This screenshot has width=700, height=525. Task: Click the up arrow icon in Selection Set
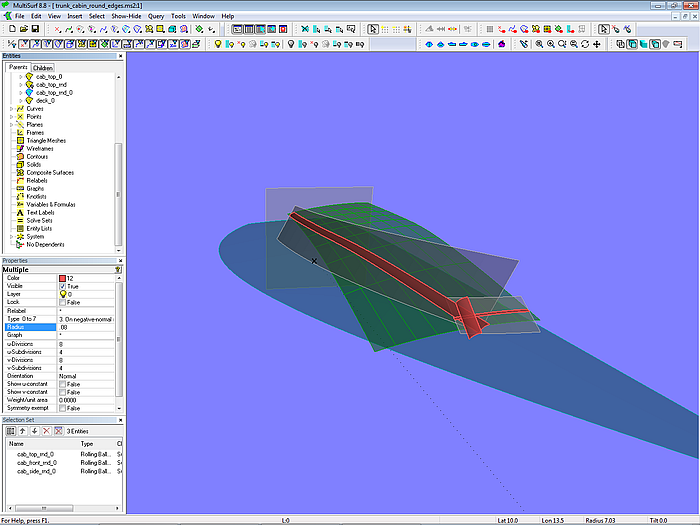tap(24, 430)
